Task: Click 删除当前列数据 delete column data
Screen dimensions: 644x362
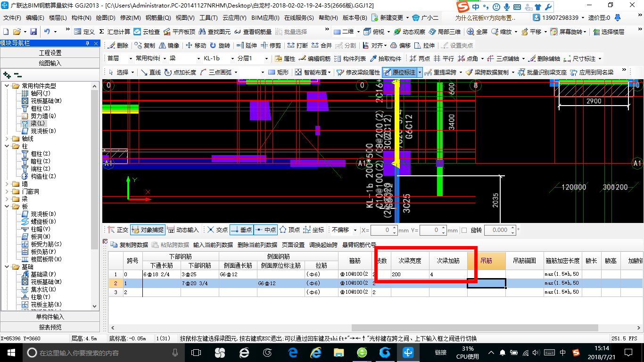Action: coord(257,245)
